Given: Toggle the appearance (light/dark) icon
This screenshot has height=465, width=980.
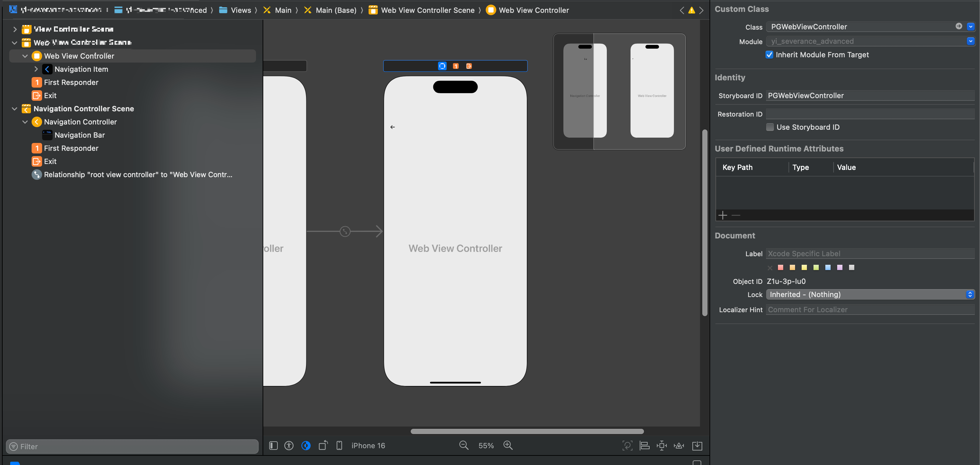Looking at the screenshot, I should click(x=306, y=446).
